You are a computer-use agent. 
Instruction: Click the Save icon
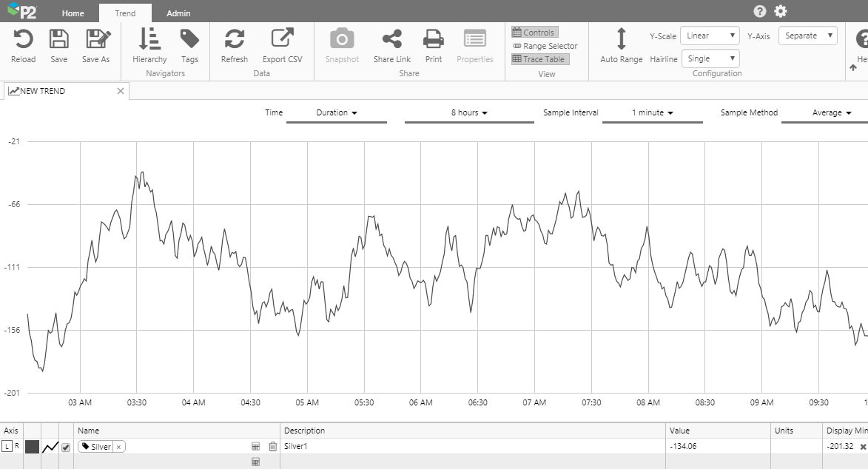point(58,39)
